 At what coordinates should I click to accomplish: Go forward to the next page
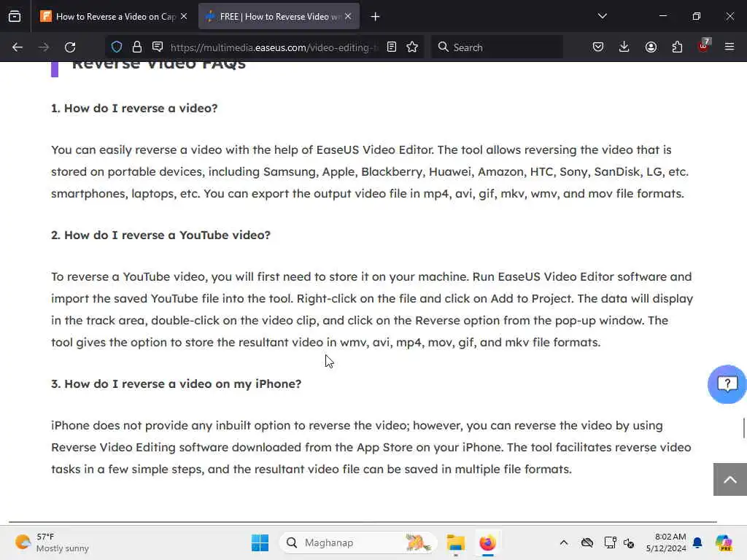point(44,47)
